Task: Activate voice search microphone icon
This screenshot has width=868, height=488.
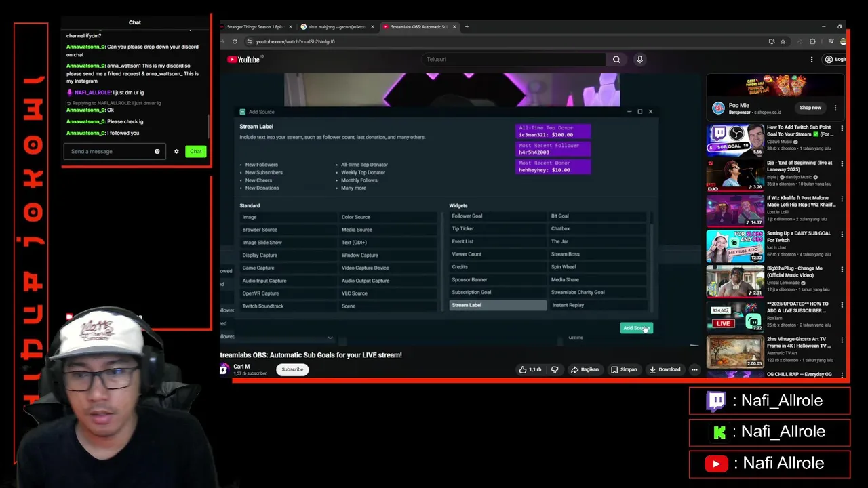Action: point(639,60)
